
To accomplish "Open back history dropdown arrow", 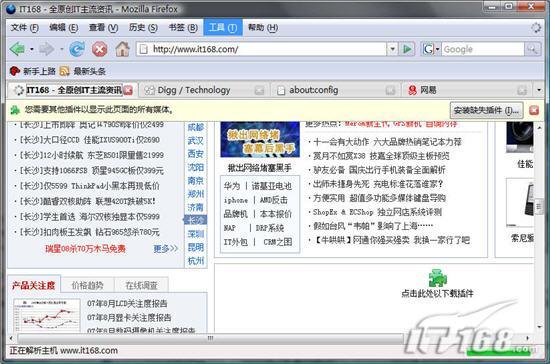I will 32,49.
